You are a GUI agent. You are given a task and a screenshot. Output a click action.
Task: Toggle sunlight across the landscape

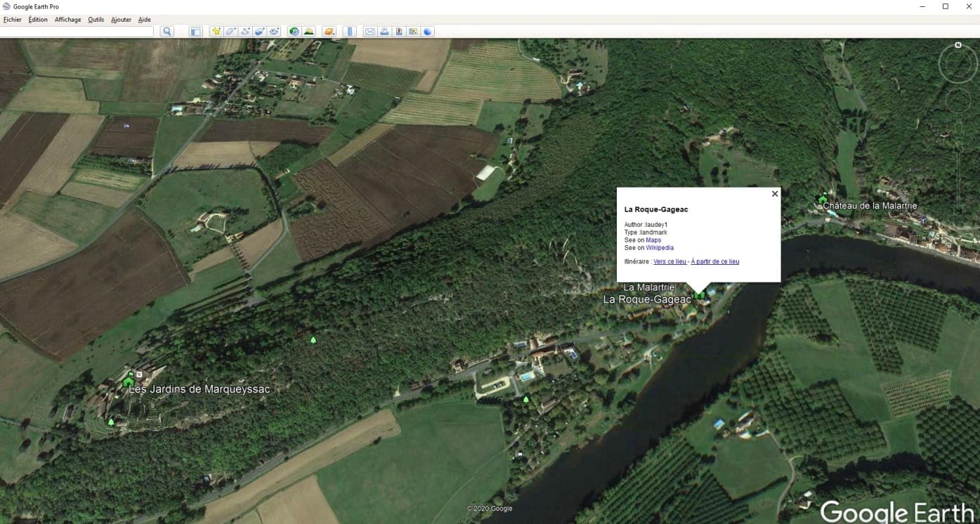(x=308, y=32)
